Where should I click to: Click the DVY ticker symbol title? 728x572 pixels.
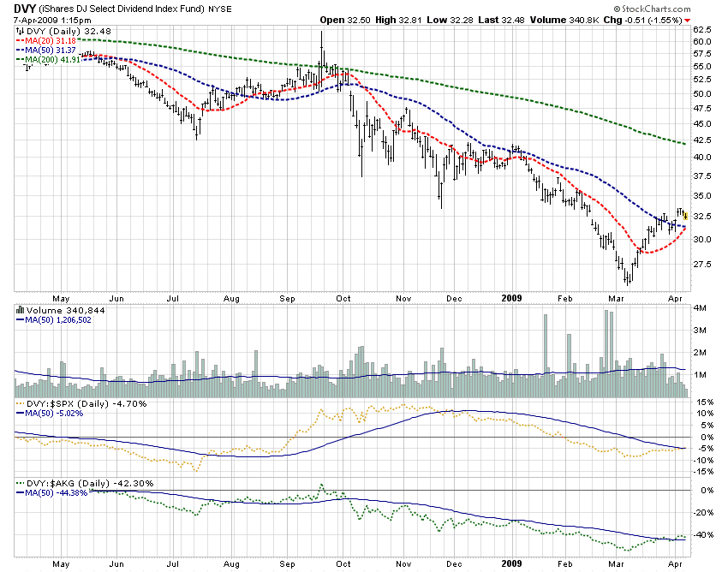tap(25, 9)
